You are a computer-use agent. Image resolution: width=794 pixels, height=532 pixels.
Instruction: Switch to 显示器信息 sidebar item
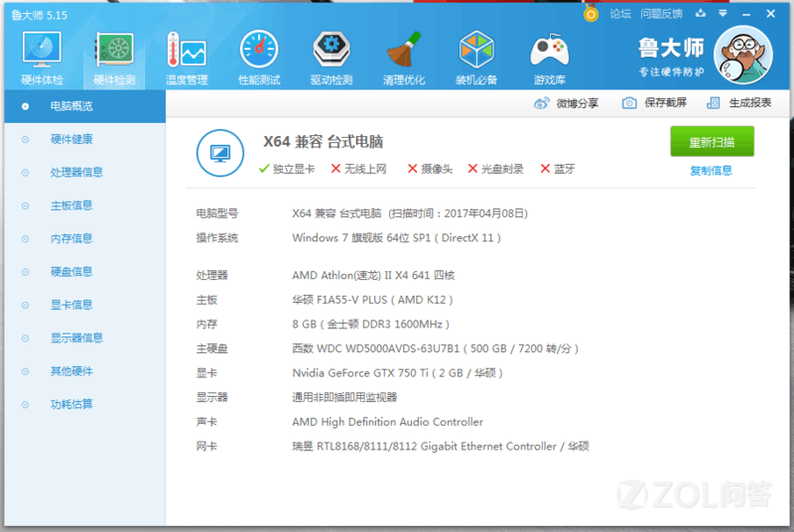click(x=85, y=338)
